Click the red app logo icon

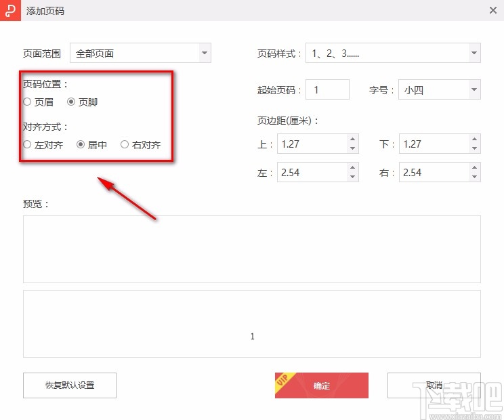click(x=9, y=10)
